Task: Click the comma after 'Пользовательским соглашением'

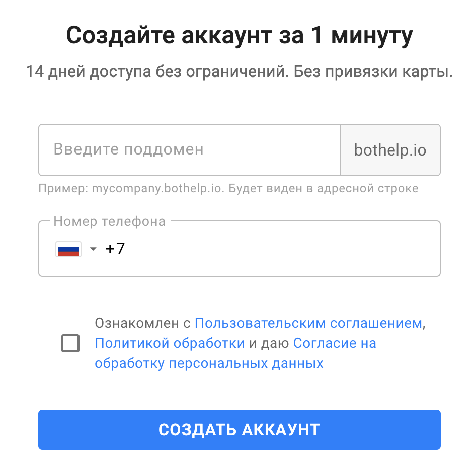Action: [424, 324]
